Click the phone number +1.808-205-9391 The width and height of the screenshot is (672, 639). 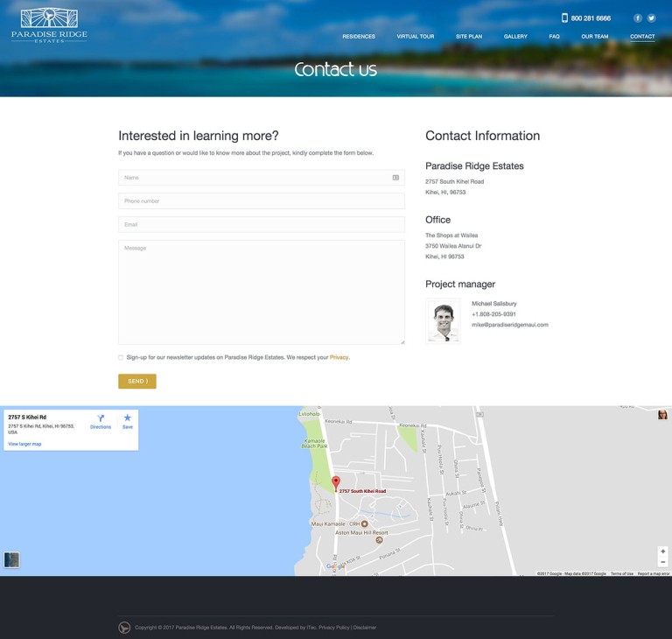493,314
